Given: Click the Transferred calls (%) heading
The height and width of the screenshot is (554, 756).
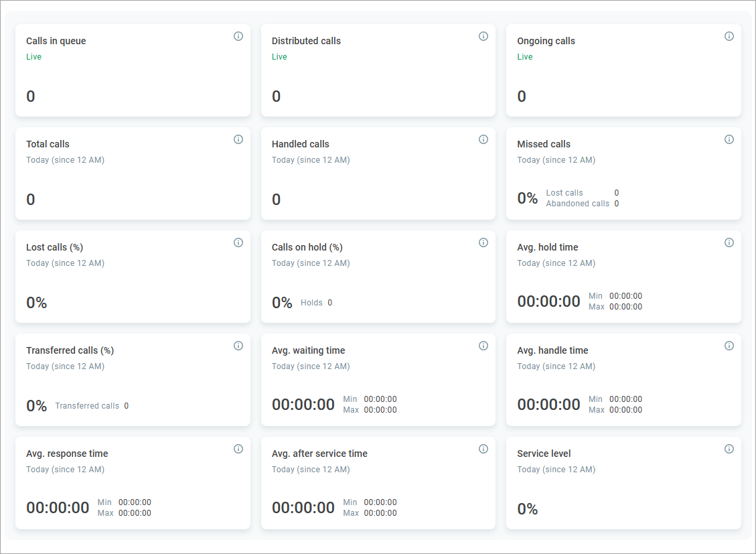Looking at the screenshot, I should (x=70, y=350).
